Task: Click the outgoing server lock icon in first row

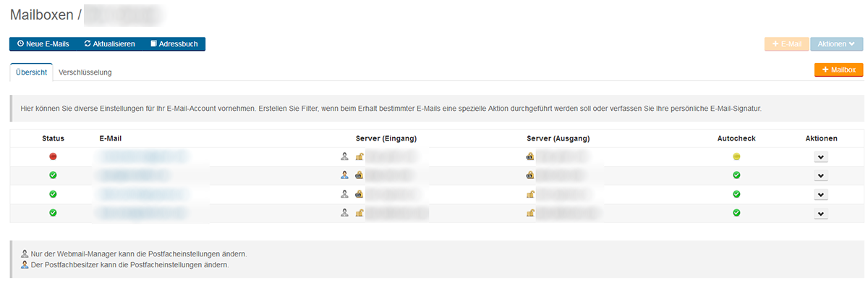Action: pyautogui.click(x=530, y=156)
